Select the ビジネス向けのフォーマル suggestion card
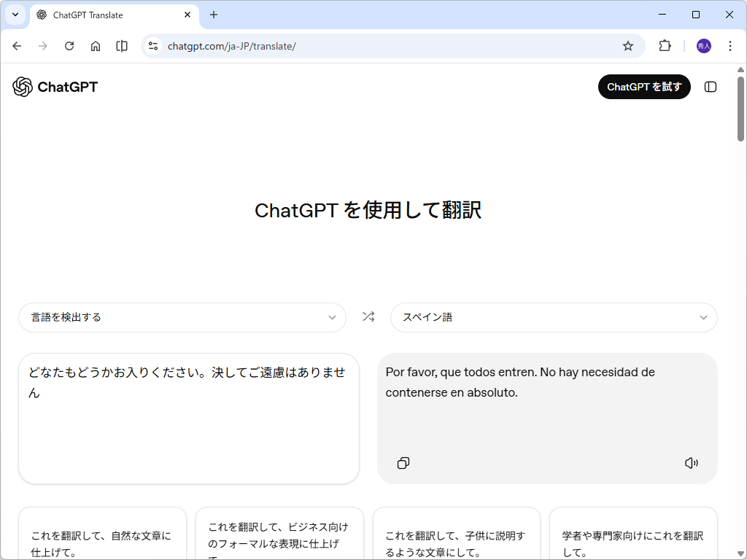The width and height of the screenshot is (747, 560). pyautogui.click(x=279, y=534)
